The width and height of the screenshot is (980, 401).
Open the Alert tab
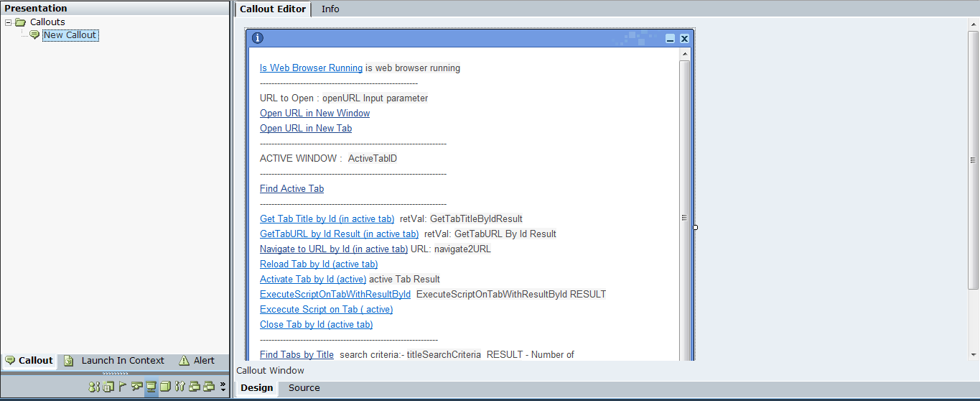tap(204, 361)
